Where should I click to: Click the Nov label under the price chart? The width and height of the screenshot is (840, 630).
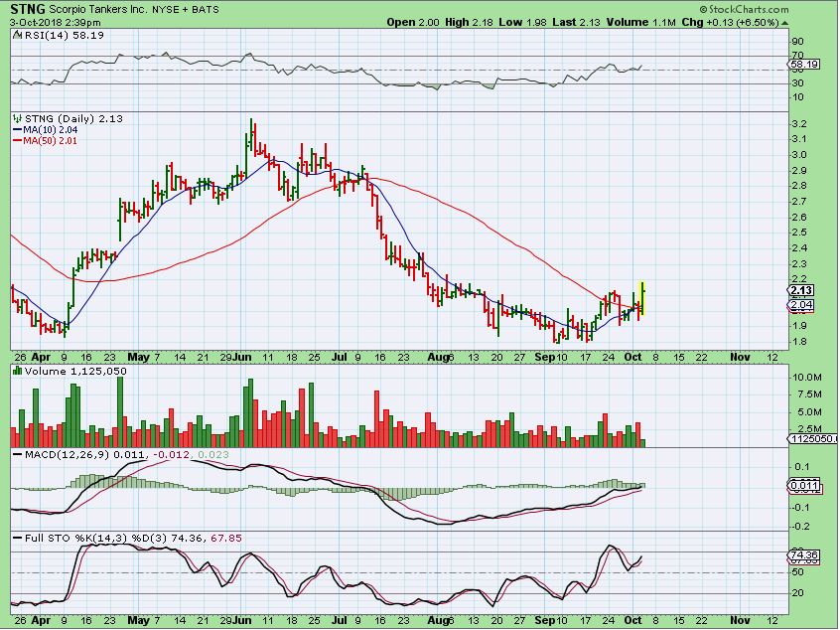click(x=740, y=357)
